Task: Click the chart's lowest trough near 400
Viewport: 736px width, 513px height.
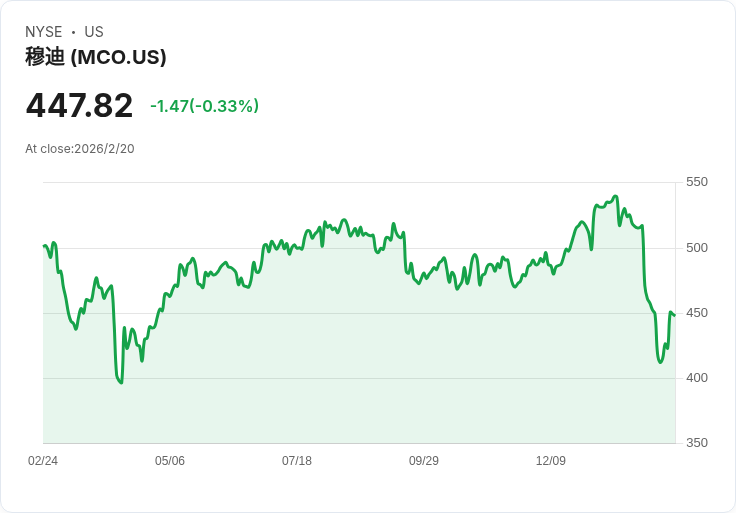Action: pyautogui.click(x=122, y=383)
